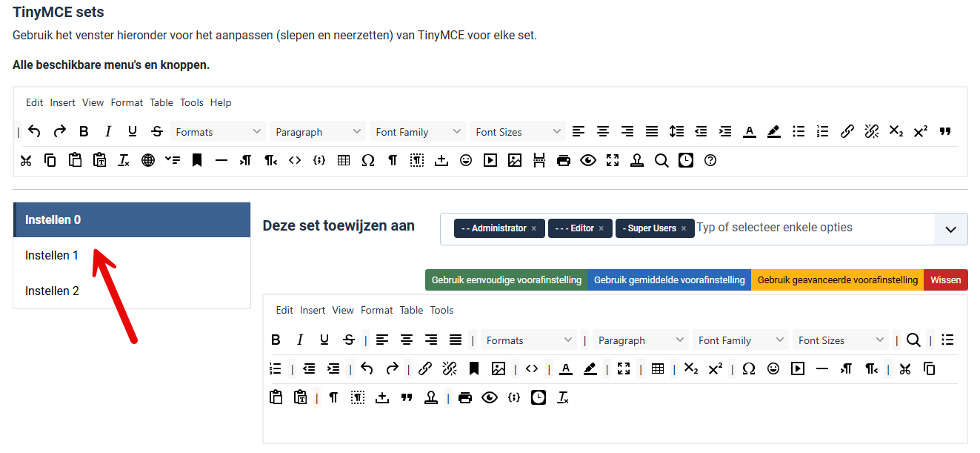Select the Blockquote icon in top toolbar
Image resolution: width=980 pixels, height=453 pixels.
[944, 132]
